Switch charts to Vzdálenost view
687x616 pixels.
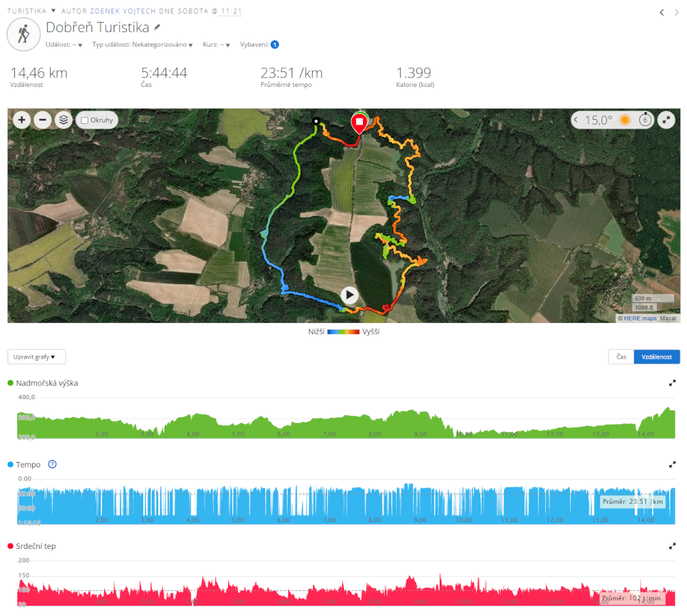(657, 357)
